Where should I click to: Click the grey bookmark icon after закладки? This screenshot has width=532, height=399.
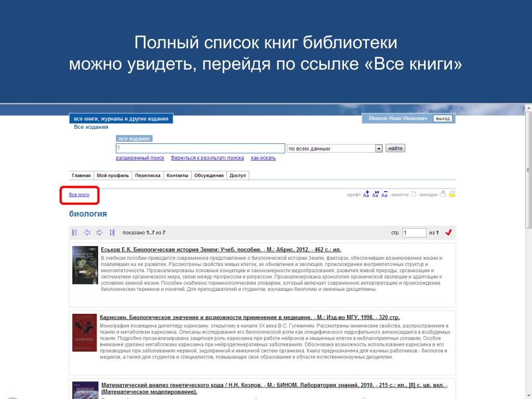[443, 194]
